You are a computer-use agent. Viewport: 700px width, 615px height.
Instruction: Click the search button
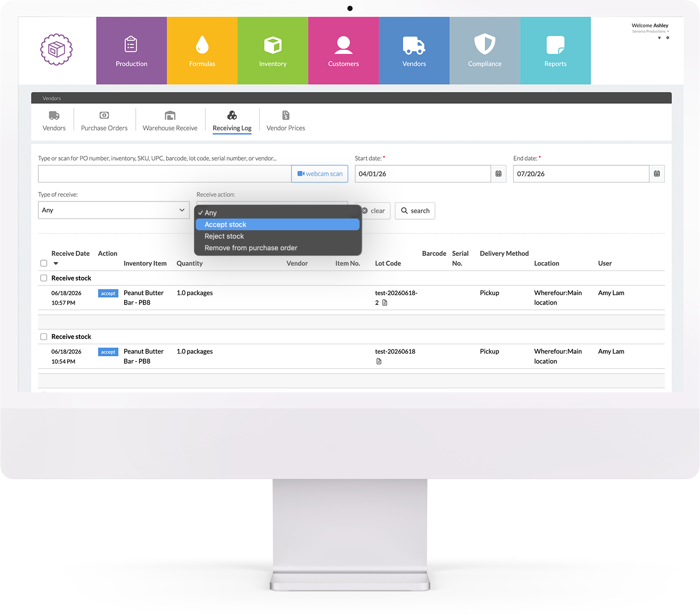click(415, 211)
